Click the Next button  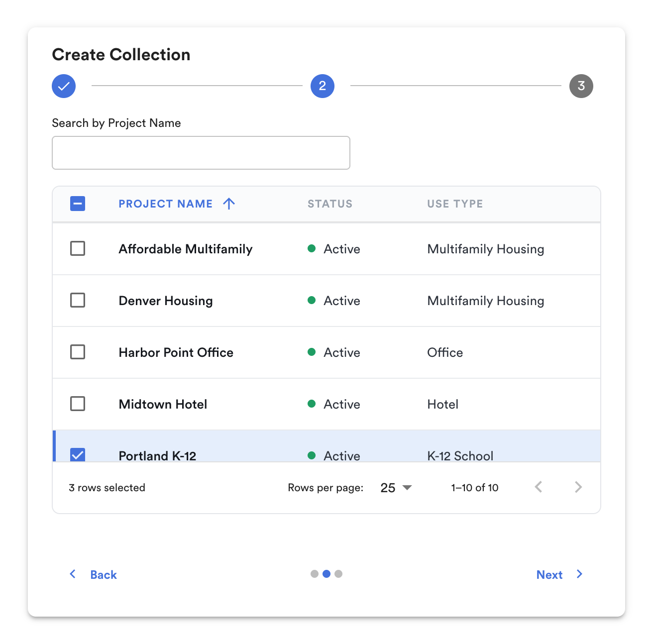click(560, 575)
